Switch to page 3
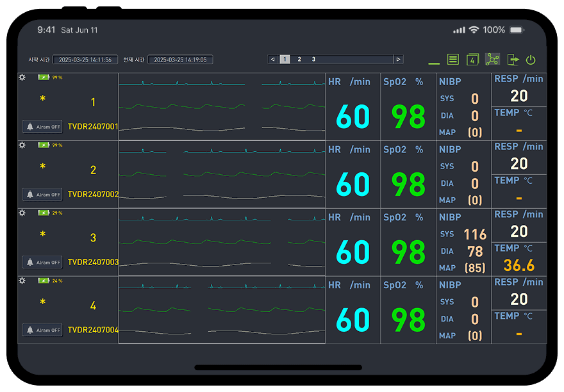The width and height of the screenshot is (564, 392). (x=313, y=60)
